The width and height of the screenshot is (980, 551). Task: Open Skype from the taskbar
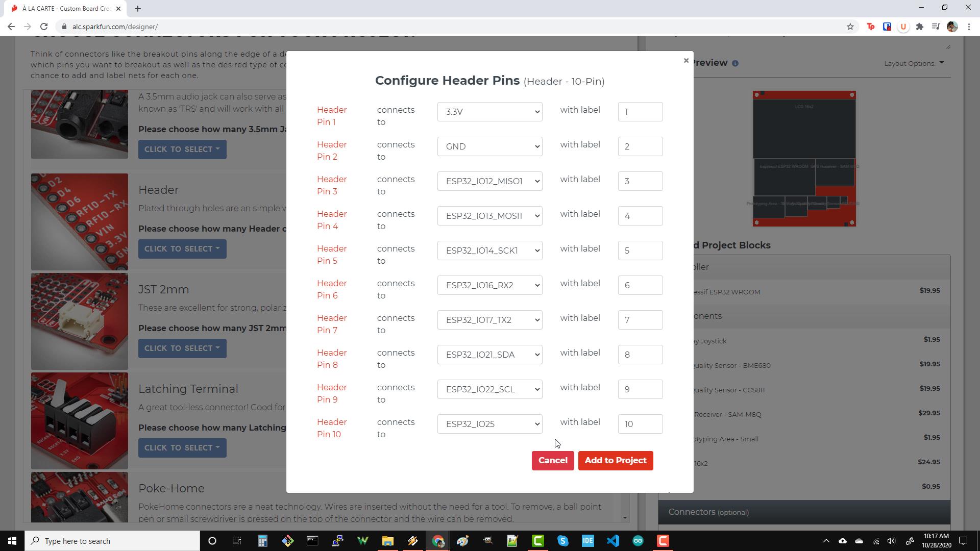(563, 541)
